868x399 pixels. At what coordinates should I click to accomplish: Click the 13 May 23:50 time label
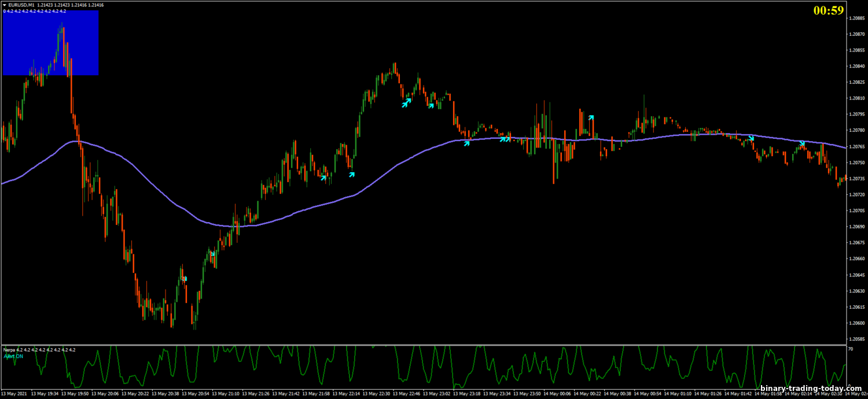527,394
